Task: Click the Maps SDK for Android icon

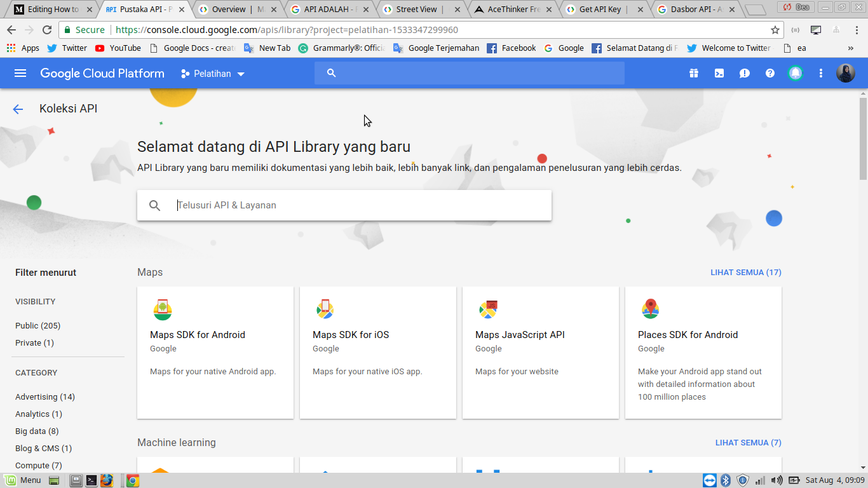Action: click(163, 309)
